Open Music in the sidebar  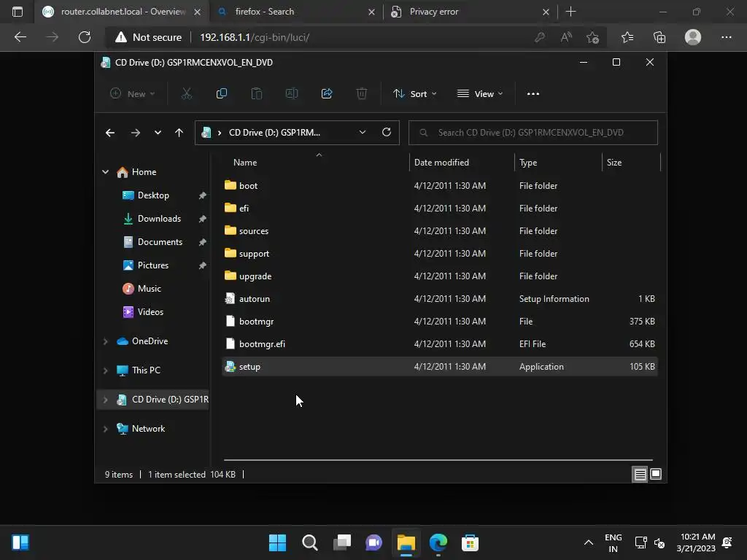(x=149, y=289)
